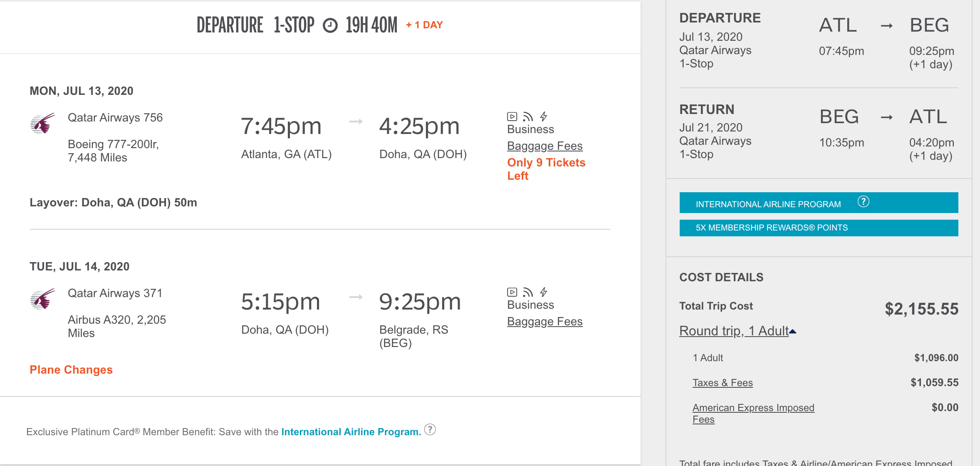Click the Qatar Airways 756 logo
Image resolution: width=980 pixels, height=466 pixels.
[42, 123]
